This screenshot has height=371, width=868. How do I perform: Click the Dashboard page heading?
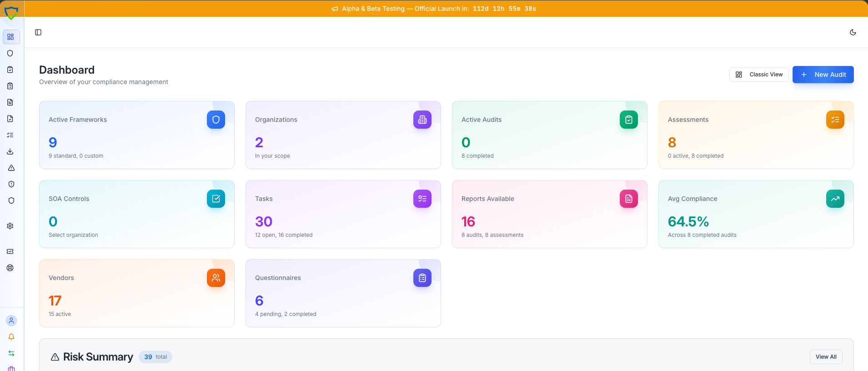[x=67, y=70]
